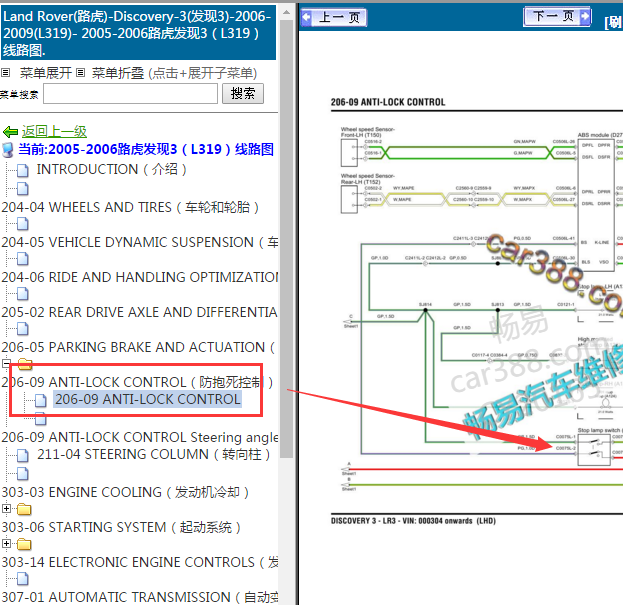Go to previous page with 上一页 button
623x605 pixels.
pos(333,17)
